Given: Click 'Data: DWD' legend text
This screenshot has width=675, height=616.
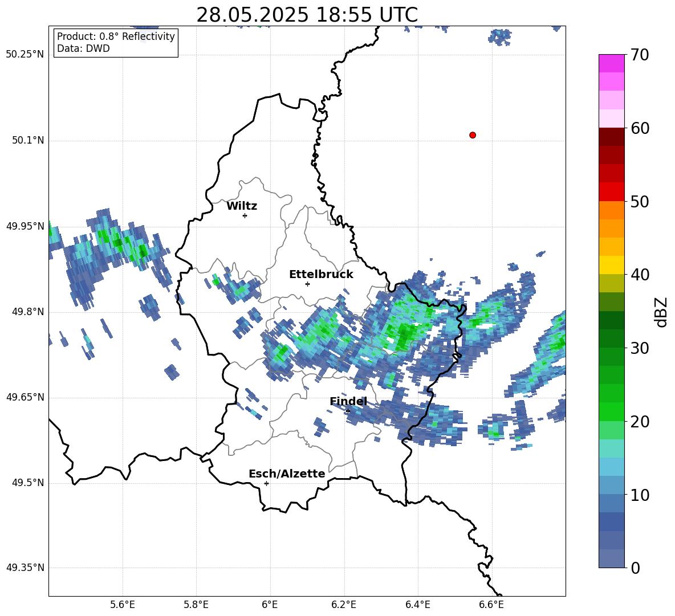Looking at the screenshot, I should pos(83,48).
